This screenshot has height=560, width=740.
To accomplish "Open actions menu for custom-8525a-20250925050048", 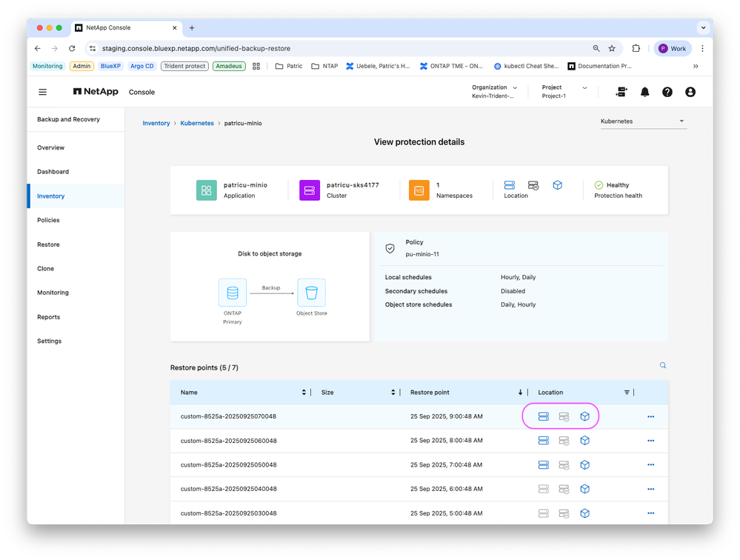I will pyautogui.click(x=651, y=464).
